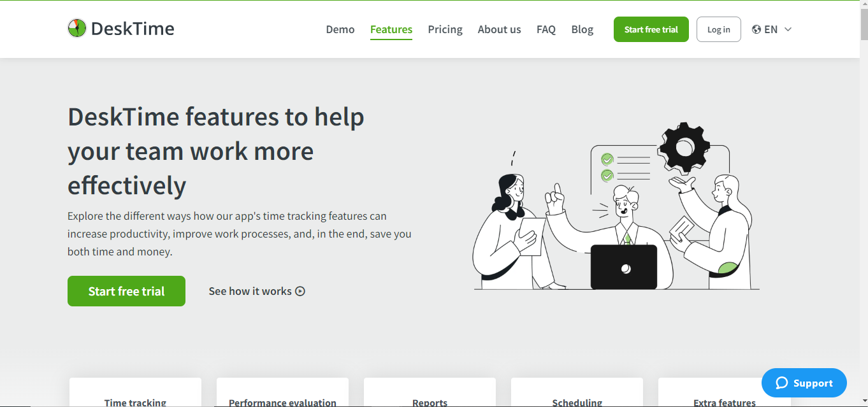Select the Scheduling card
868x407 pixels.
[x=577, y=392]
